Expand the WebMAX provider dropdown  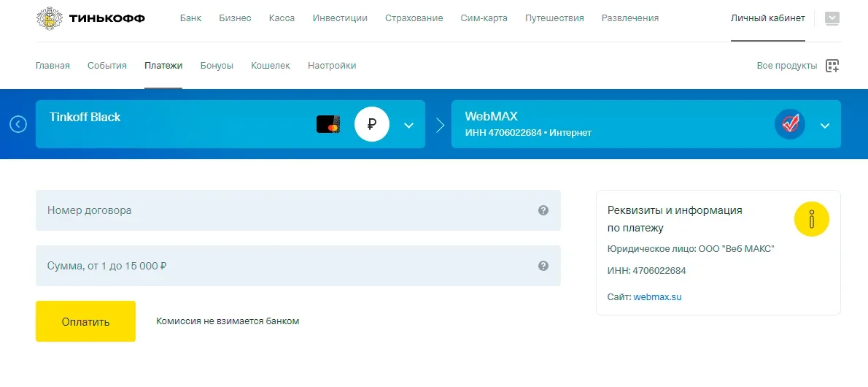pyautogui.click(x=825, y=126)
